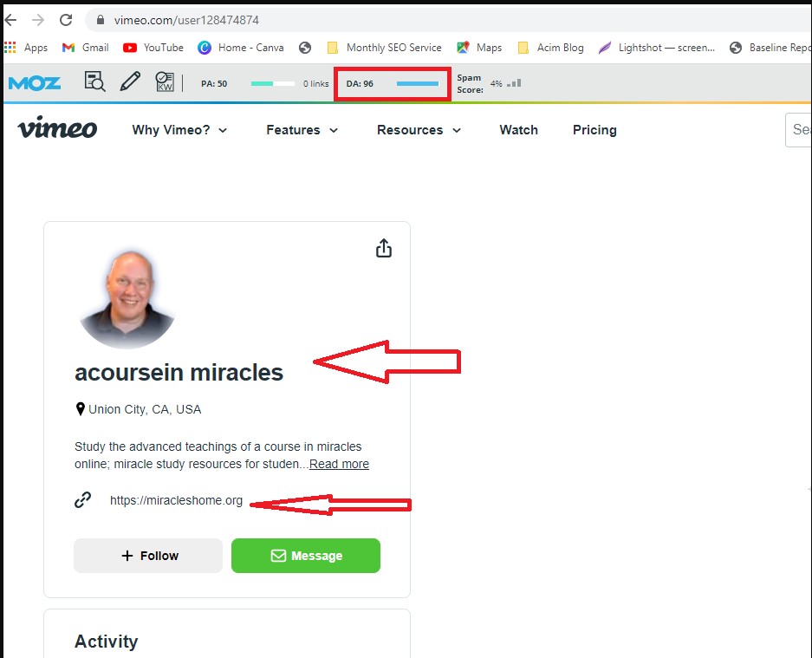
Task: Expand the Resources dropdown menu
Action: pyautogui.click(x=419, y=130)
